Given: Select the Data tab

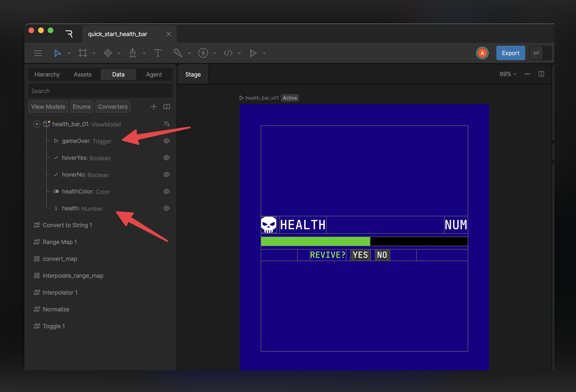Looking at the screenshot, I should (x=118, y=74).
